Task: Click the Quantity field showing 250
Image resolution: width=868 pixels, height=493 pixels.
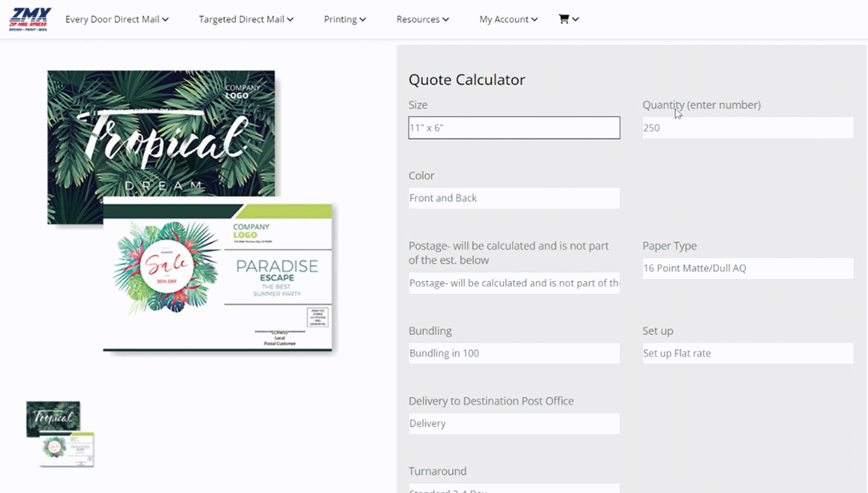Action: coord(748,128)
